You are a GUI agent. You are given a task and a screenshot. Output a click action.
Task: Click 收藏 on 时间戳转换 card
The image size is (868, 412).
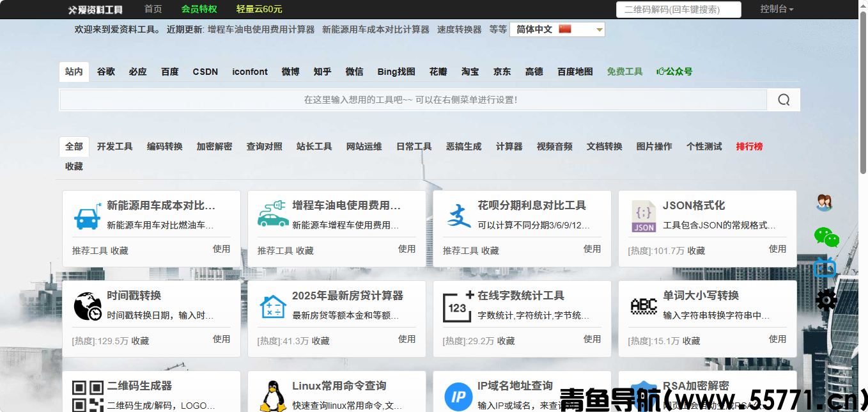tap(140, 341)
